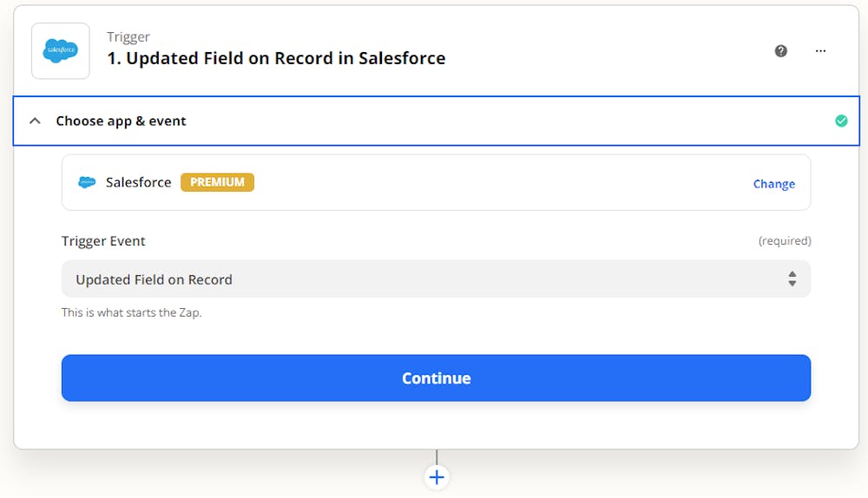Click the small Salesforce icon in app row

click(x=87, y=182)
